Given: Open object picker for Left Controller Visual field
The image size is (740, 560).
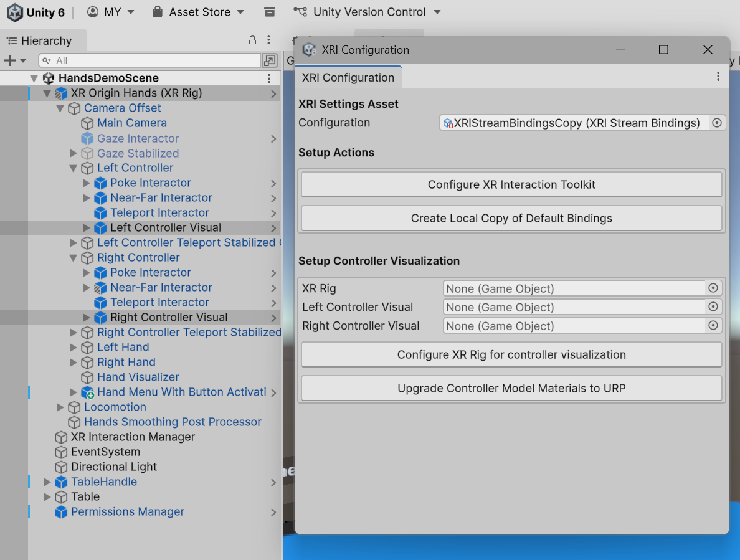Looking at the screenshot, I should point(713,306).
